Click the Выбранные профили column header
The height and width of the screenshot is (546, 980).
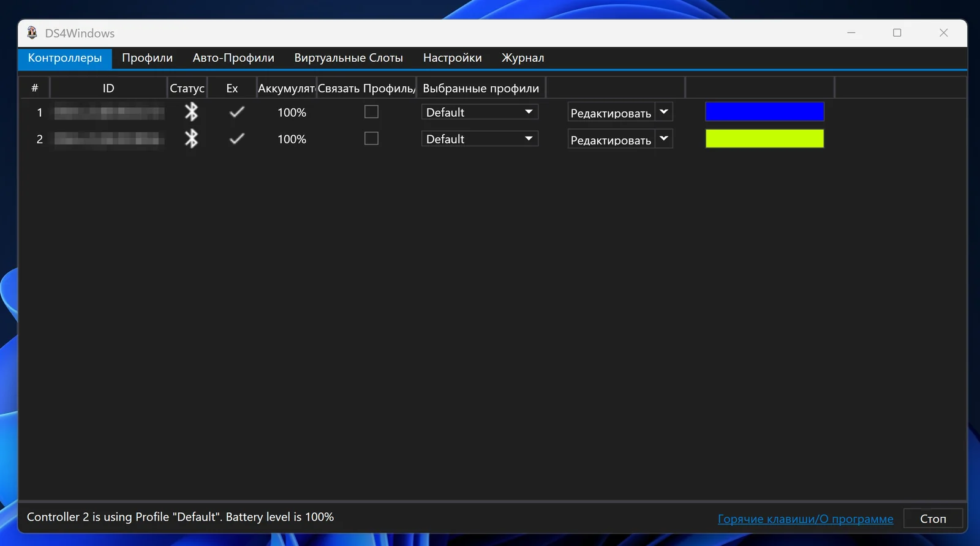click(x=481, y=88)
